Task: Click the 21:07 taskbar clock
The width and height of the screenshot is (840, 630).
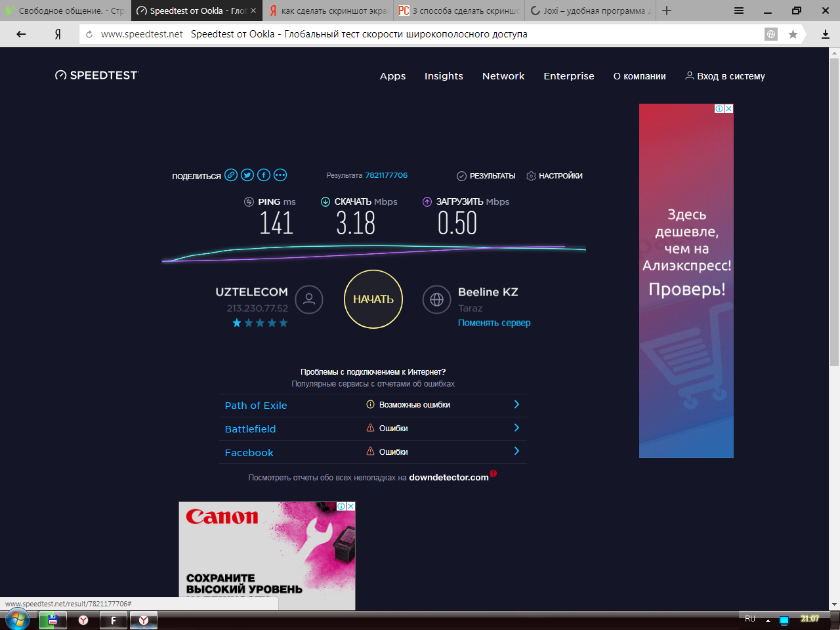Action: 810,619
